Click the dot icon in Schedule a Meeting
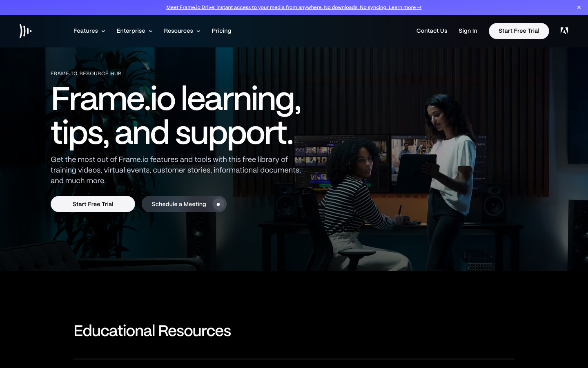Image resolution: width=588 pixels, height=368 pixels. (218, 204)
